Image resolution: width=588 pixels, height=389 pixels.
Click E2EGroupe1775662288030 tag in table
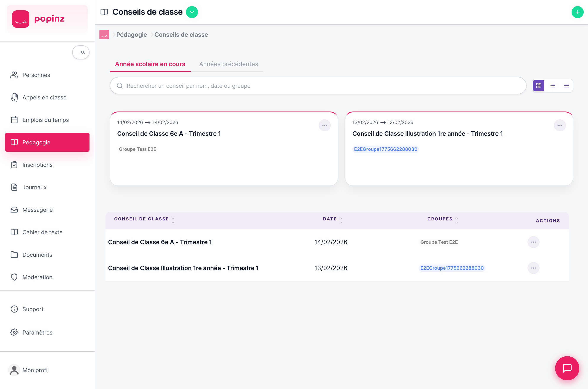[452, 268]
